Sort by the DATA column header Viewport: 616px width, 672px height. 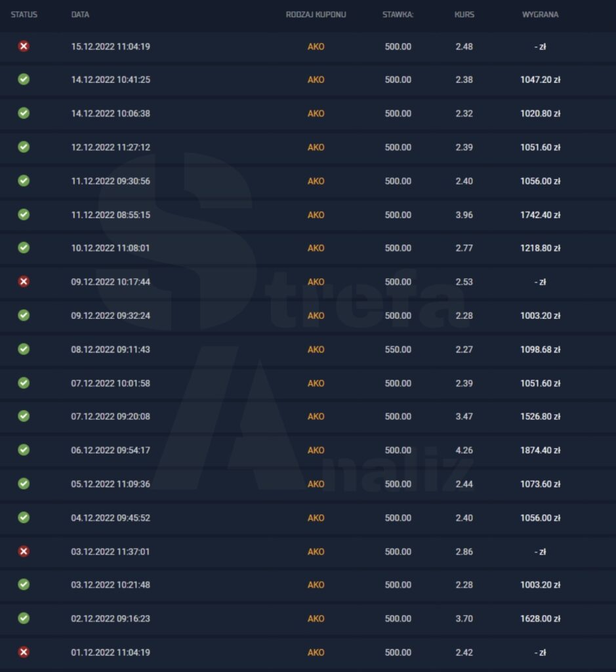(x=80, y=14)
